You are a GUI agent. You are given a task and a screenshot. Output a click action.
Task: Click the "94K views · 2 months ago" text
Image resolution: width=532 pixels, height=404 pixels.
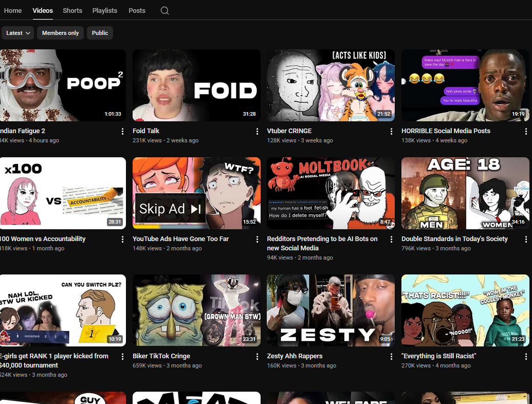click(300, 258)
